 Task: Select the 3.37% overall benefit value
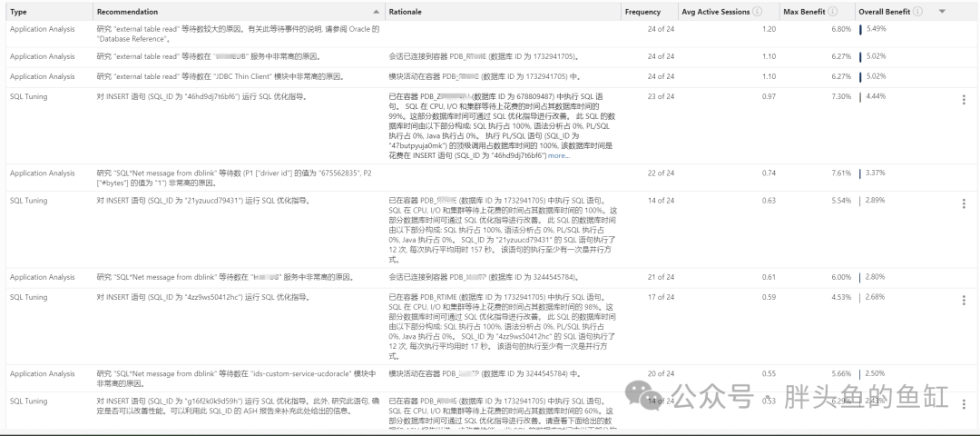tap(877, 173)
